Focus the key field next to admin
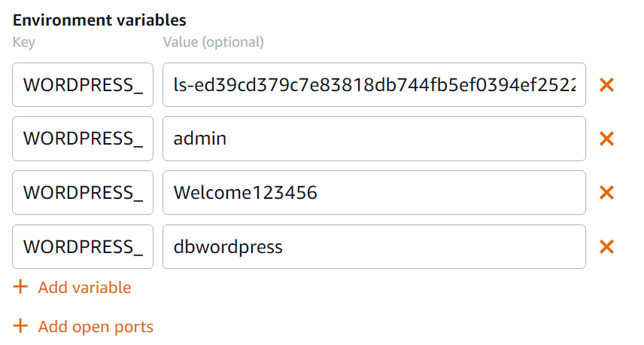Image resolution: width=644 pixels, height=345 pixels. point(83,139)
